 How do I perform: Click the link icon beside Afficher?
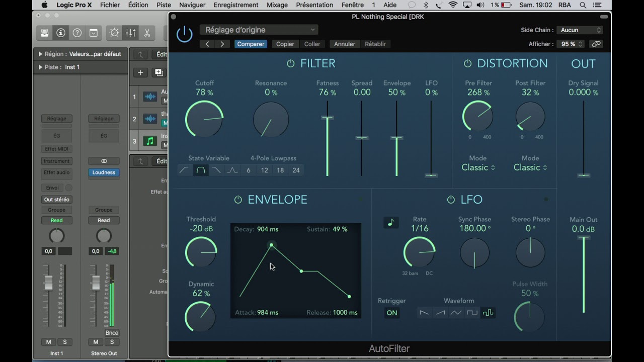pos(596,44)
